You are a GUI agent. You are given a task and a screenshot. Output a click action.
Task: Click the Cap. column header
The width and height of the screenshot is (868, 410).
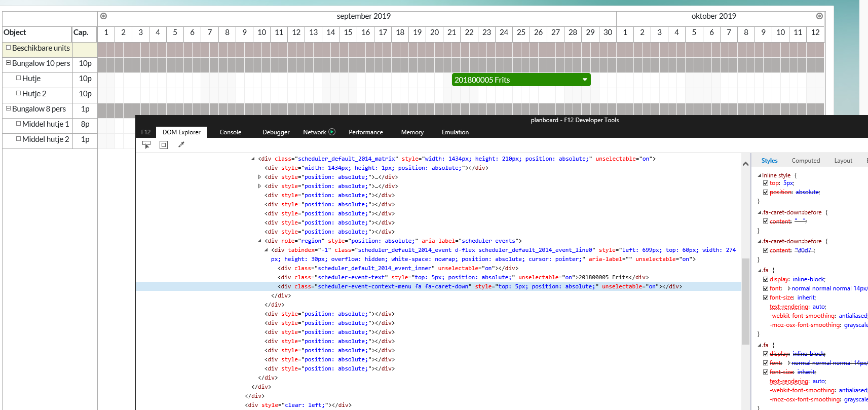click(x=84, y=34)
